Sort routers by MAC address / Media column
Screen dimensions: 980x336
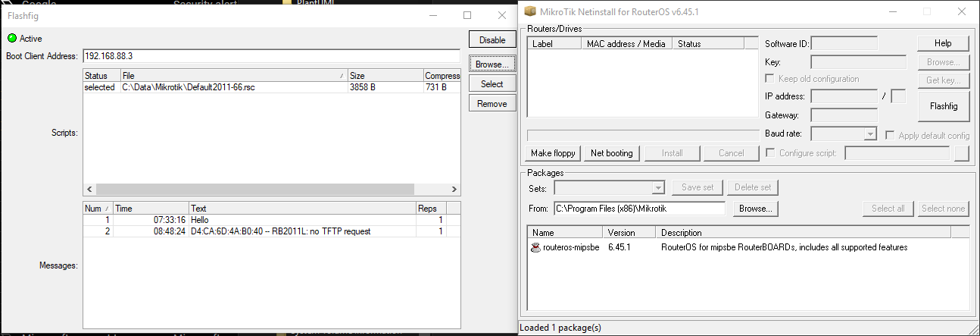tap(628, 44)
